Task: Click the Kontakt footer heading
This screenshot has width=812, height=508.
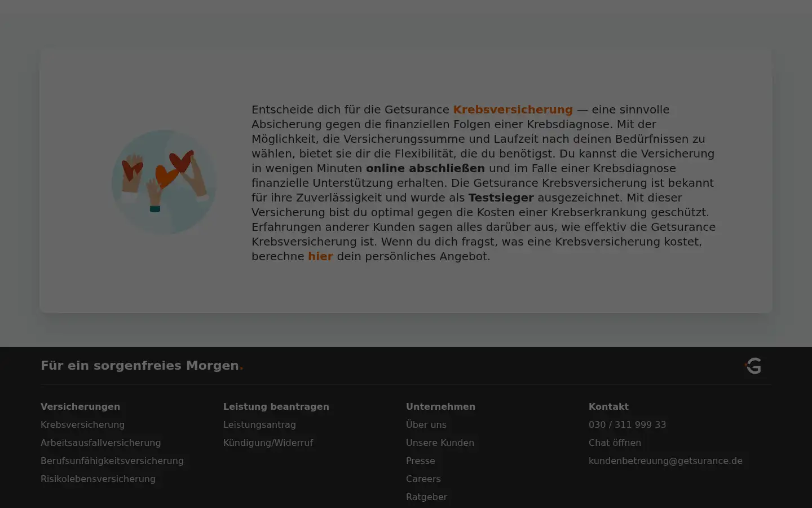Action: pos(608,406)
